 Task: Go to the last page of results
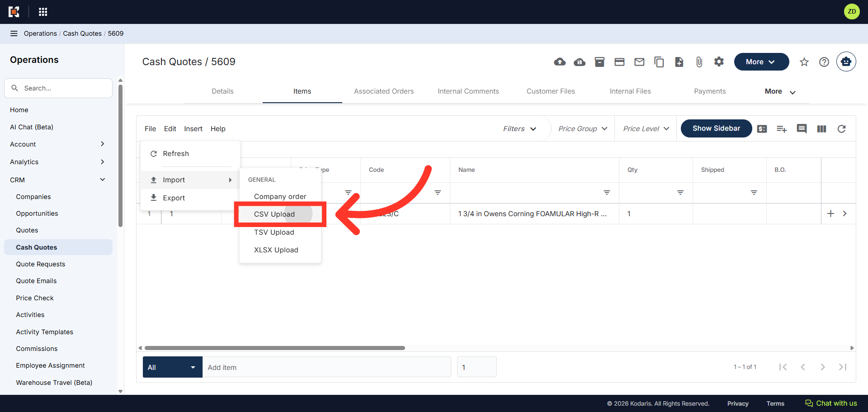coord(843,367)
